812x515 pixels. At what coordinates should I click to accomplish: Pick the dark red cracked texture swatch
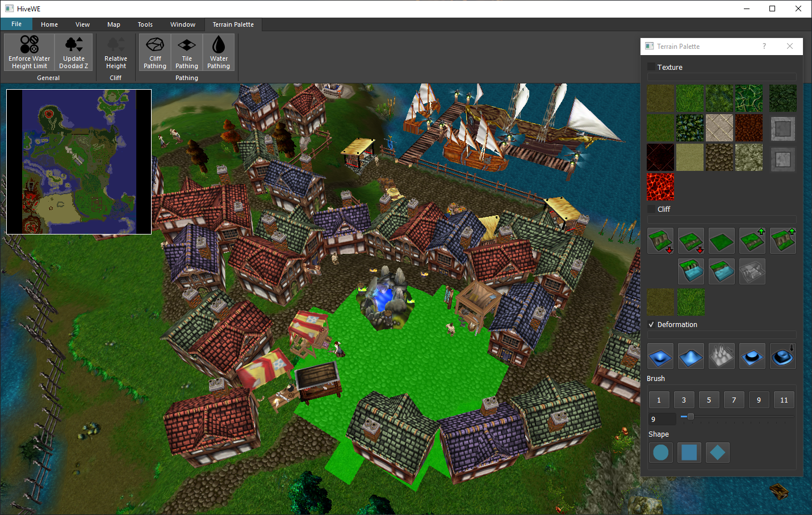pos(660,157)
